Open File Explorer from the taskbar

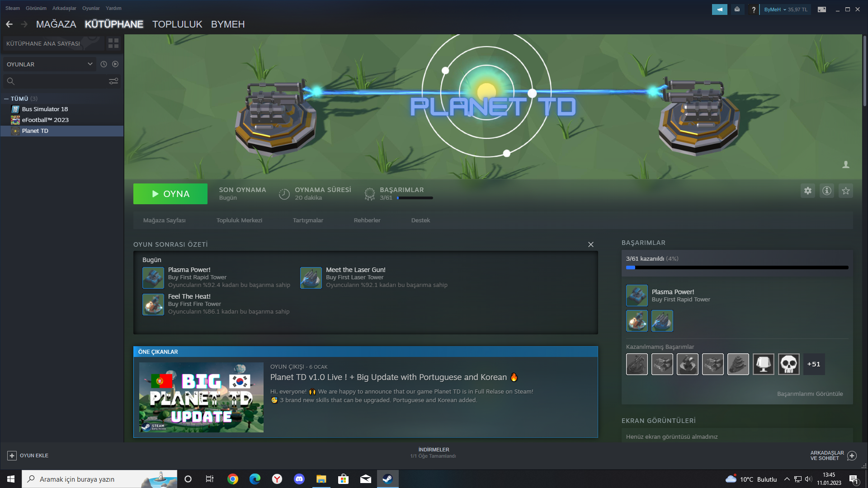[321, 479]
